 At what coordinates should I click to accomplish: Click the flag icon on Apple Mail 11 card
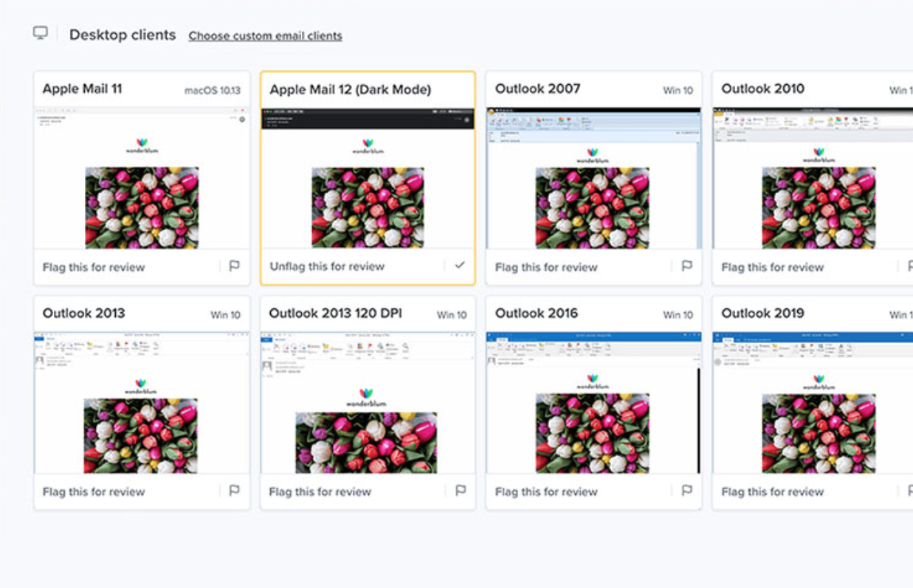234,265
